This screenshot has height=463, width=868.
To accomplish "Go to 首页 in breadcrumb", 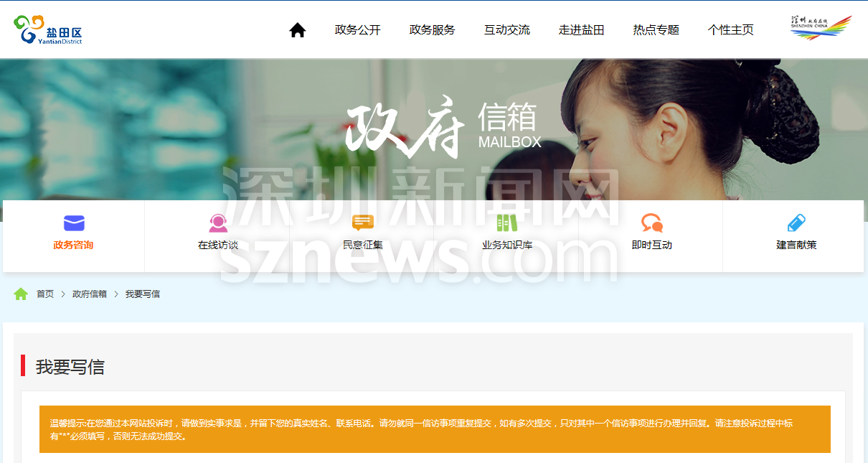I will click(45, 294).
